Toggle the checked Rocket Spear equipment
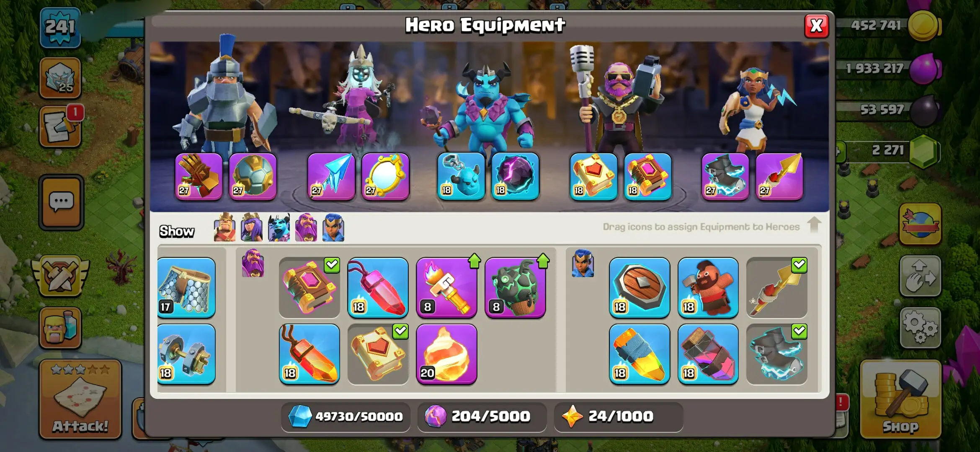The width and height of the screenshot is (980, 452). click(776, 288)
